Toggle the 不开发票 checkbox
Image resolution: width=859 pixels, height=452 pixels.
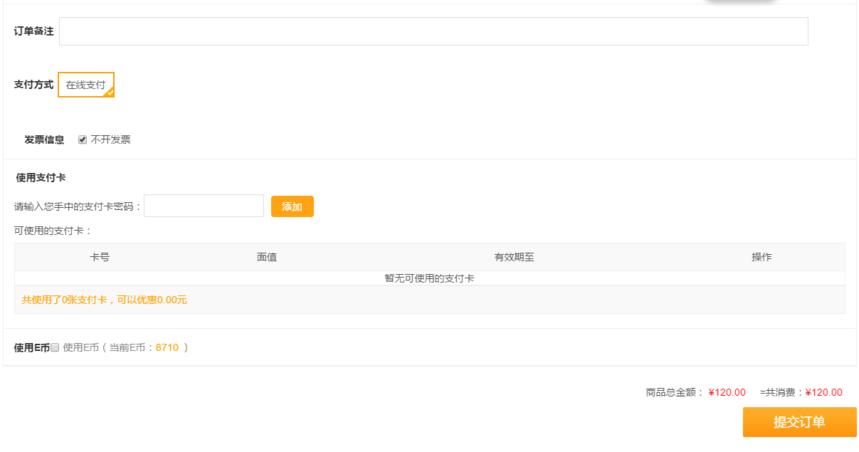coord(82,140)
